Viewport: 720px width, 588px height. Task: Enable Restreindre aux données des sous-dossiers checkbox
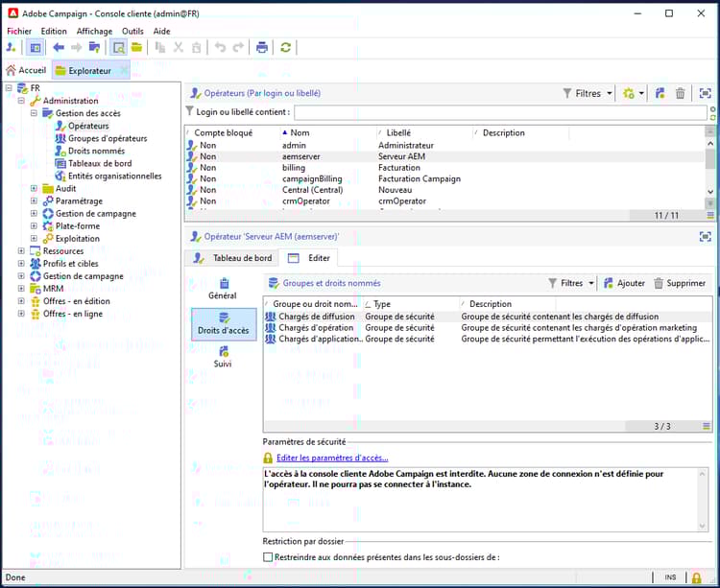coord(268,557)
